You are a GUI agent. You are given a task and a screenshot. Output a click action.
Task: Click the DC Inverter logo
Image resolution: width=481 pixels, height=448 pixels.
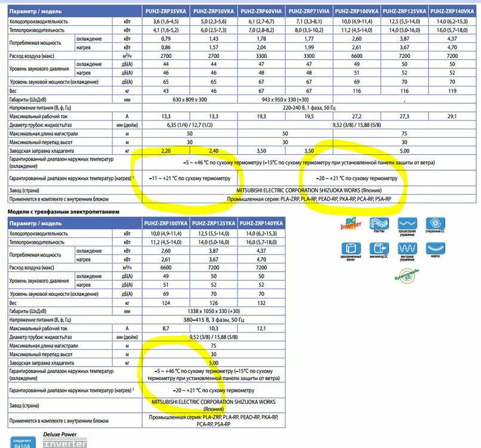coord(351,223)
